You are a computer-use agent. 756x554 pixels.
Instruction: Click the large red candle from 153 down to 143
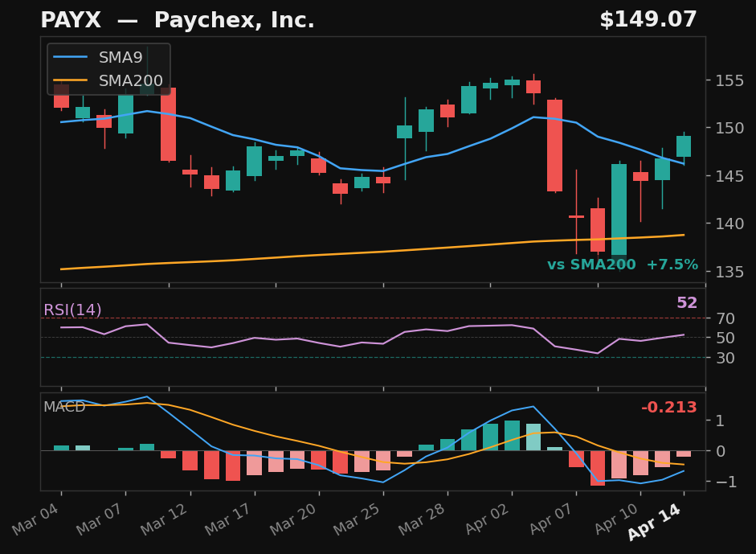pyautogui.click(x=554, y=146)
